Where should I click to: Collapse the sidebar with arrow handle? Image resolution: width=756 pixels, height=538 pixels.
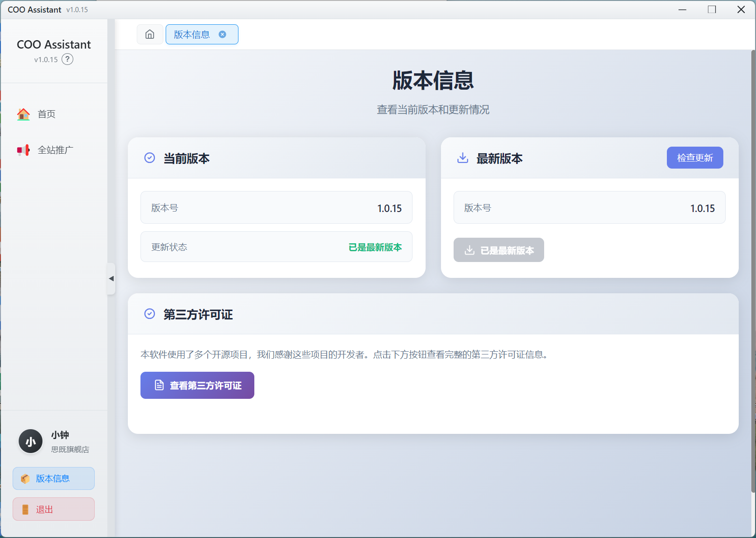click(111, 279)
